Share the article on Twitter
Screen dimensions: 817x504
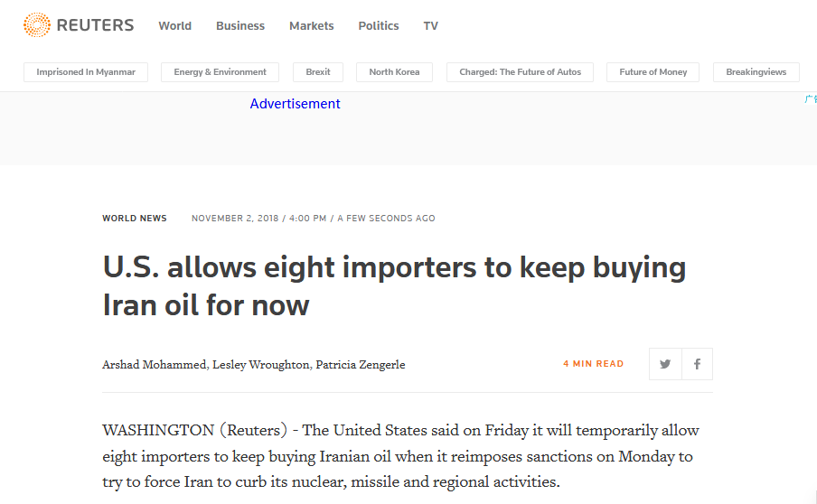[x=665, y=364]
